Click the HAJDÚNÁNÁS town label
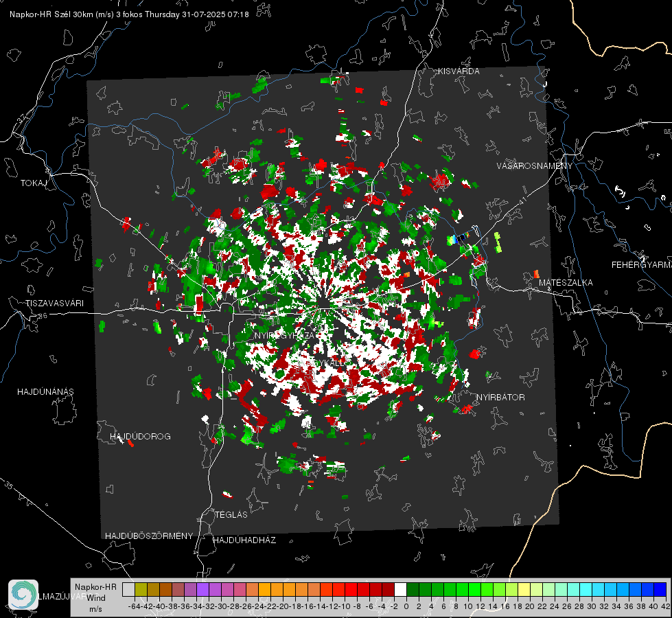 point(45,392)
